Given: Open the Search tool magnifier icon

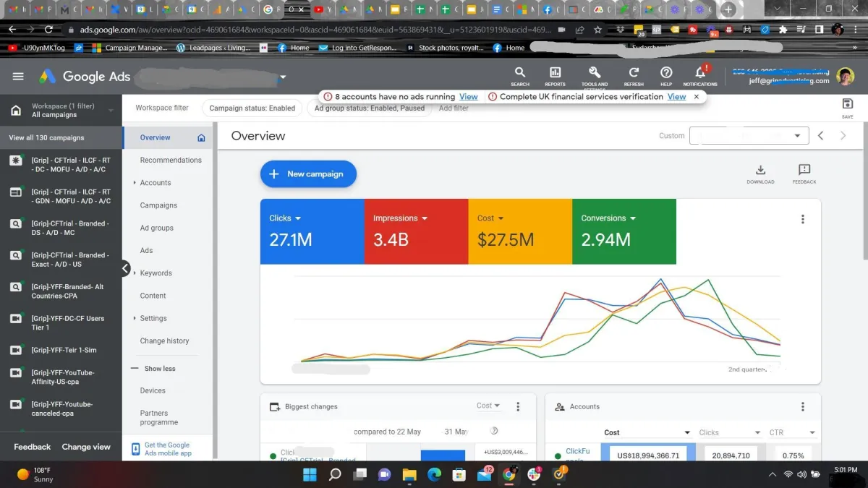Looking at the screenshot, I should [520, 72].
